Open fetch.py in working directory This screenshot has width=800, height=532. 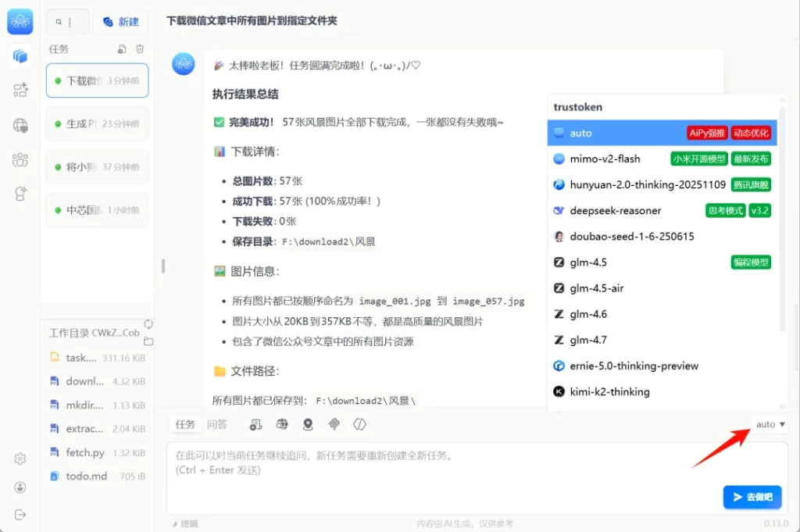coord(85,452)
